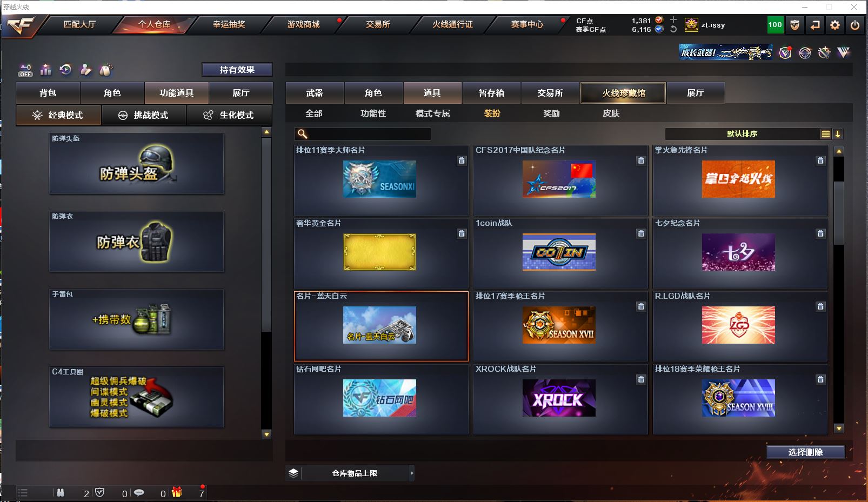Select the 武器 inventory tab

click(x=314, y=93)
